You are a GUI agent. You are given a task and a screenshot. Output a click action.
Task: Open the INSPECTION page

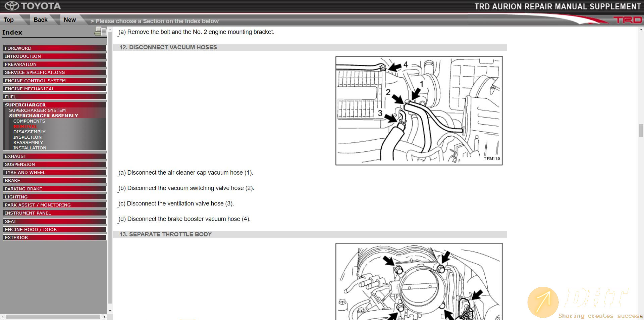coord(28,137)
